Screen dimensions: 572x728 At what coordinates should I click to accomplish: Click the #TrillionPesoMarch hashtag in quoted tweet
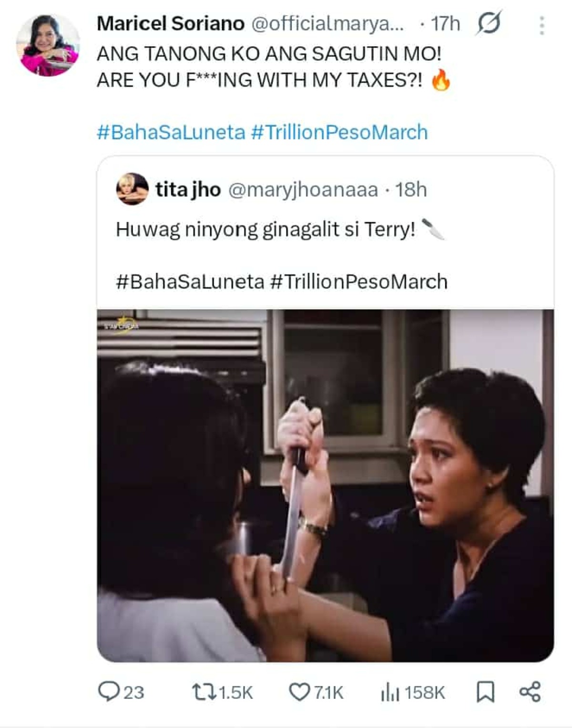(358, 281)
